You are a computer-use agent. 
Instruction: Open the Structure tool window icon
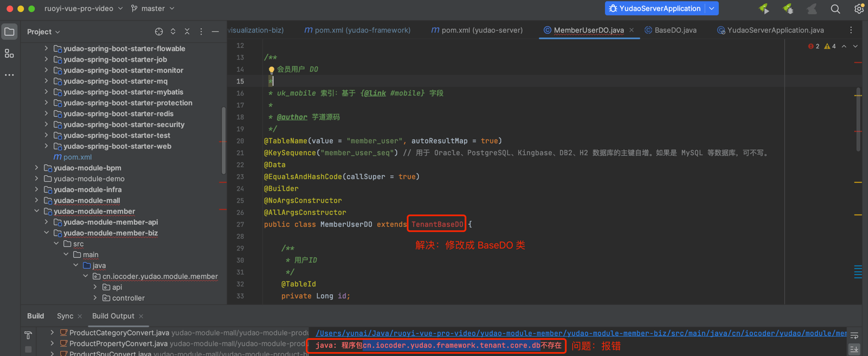coord(9,53)
